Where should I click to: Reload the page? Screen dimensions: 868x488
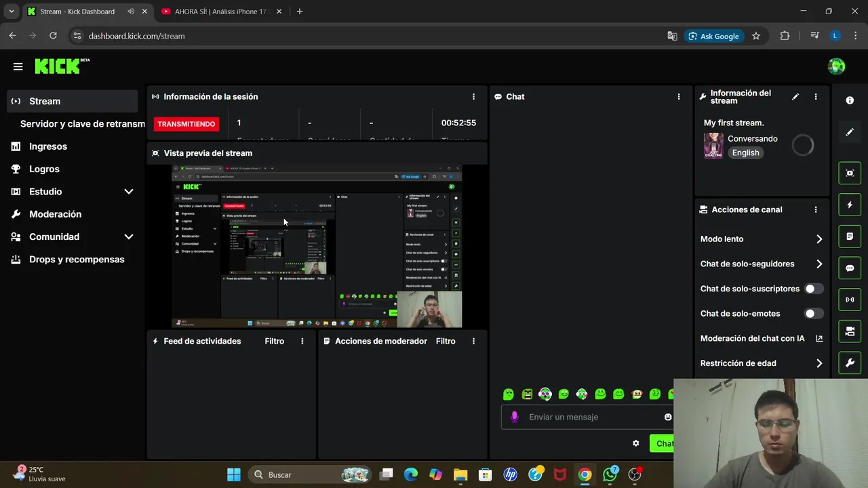point(53,36)
